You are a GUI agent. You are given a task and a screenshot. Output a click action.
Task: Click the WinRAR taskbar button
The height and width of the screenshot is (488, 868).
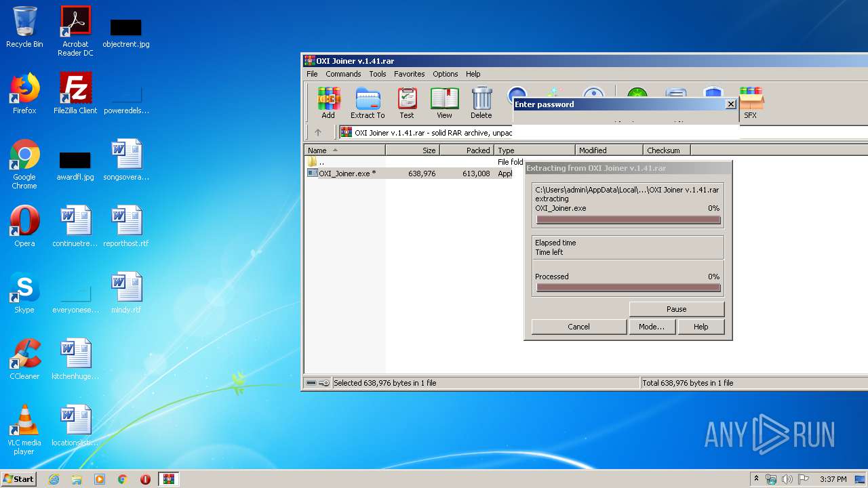(x=168, y=479)
